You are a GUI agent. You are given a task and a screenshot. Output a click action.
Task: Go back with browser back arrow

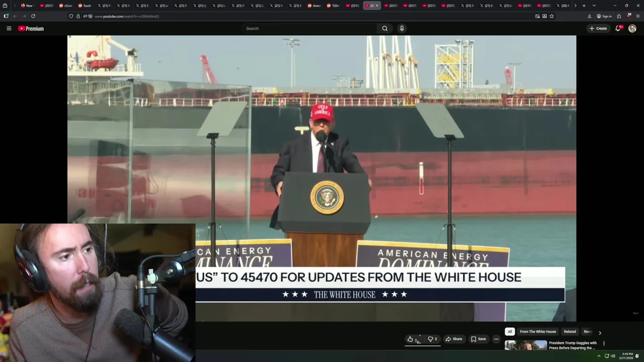click(15, 16)
